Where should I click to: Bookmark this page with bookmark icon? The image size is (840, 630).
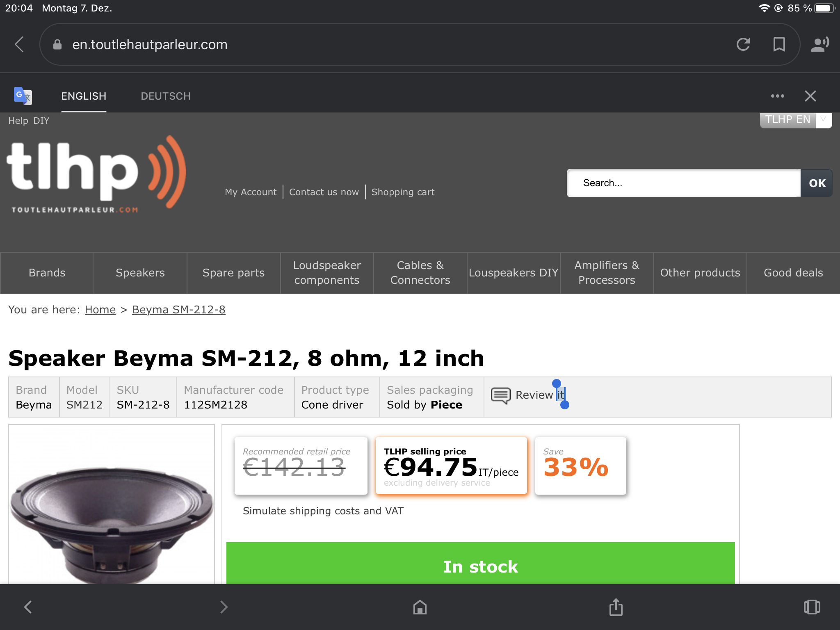[779, 44]
